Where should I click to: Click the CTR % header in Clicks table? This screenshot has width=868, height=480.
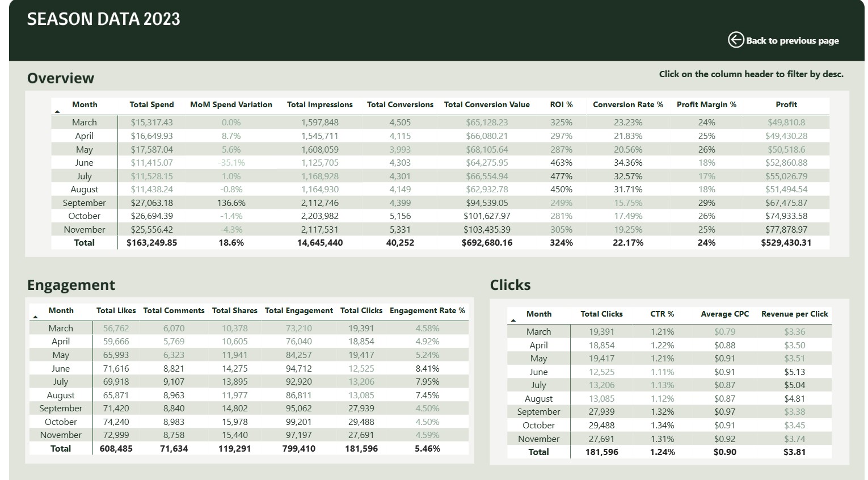pyautogui.click(x=662, y=314)
